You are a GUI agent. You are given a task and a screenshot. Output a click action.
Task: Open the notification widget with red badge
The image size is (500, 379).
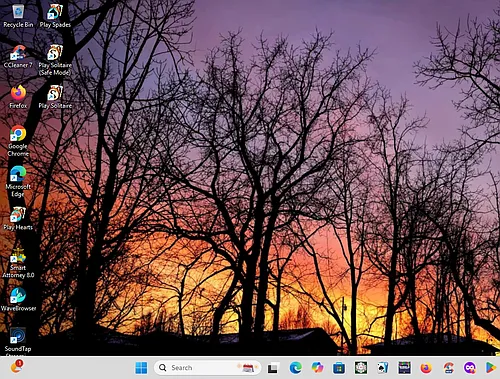[16, 366]
